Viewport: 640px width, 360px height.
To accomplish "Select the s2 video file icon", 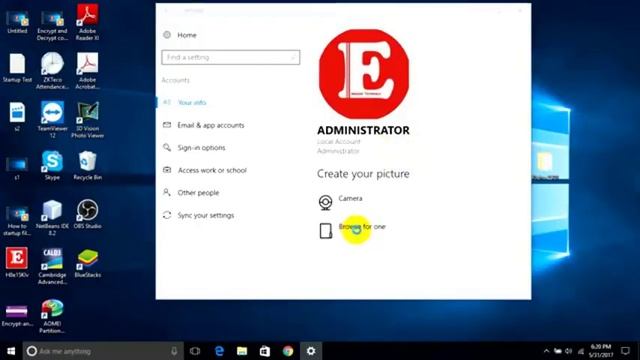I will (x=17, y=116).
